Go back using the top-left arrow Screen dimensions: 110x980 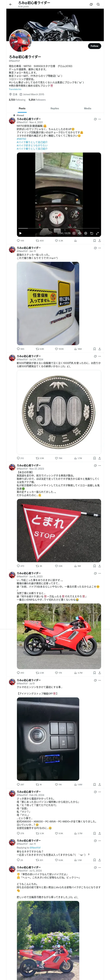[x=10, y=5]
